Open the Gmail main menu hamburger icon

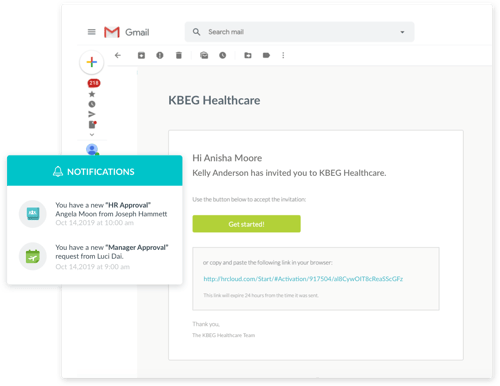91,32
